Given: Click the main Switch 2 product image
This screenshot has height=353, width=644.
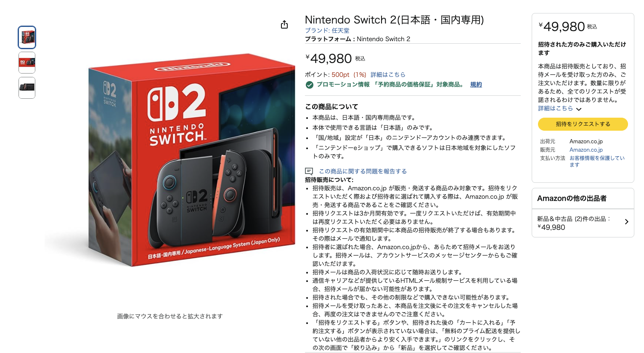Looking at the screenshot, I should [x=170, y=160].
